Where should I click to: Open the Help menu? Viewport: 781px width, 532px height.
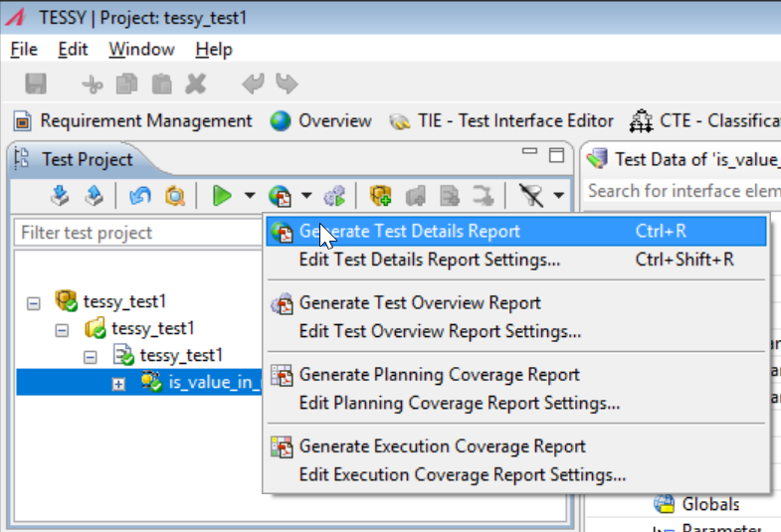214,50
